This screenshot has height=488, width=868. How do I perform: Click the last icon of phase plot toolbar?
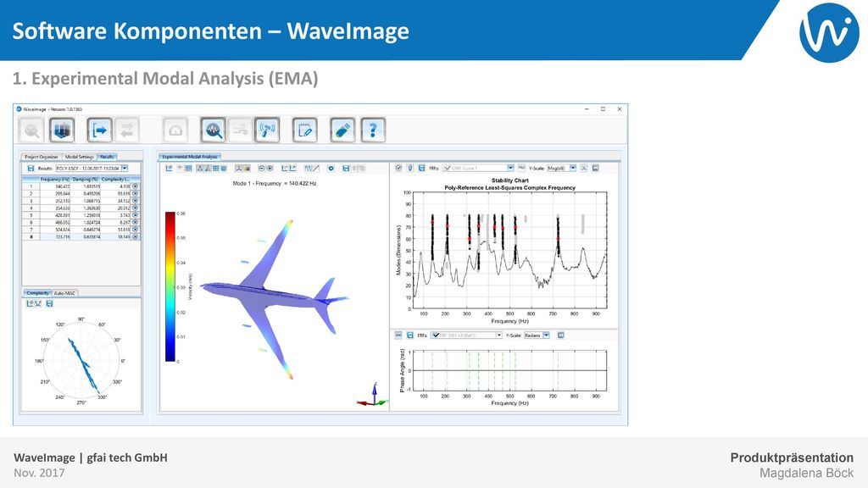pyautogui.click(x=561, y=335)
